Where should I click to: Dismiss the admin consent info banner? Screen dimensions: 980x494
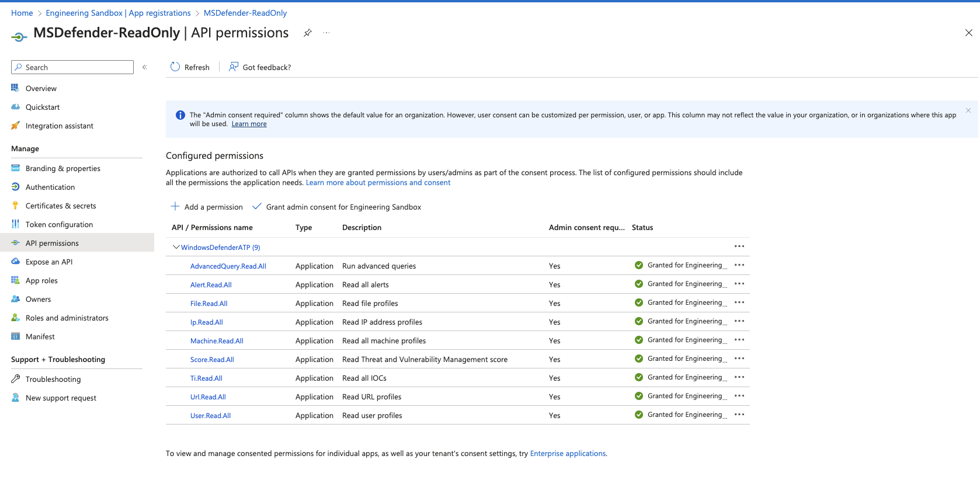968,110
